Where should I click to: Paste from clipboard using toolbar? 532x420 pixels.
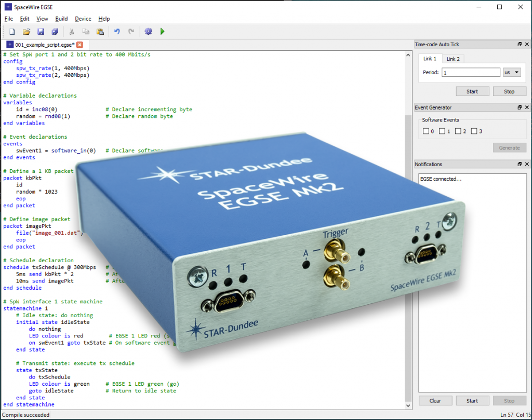pos(100,32)
